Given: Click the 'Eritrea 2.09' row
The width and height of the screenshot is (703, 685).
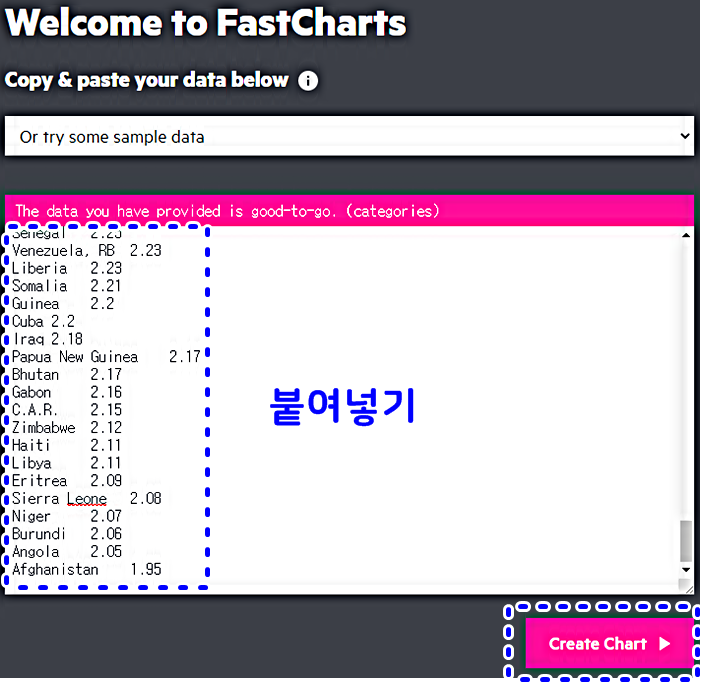Looking at the screenshot, I should (67, 481).
